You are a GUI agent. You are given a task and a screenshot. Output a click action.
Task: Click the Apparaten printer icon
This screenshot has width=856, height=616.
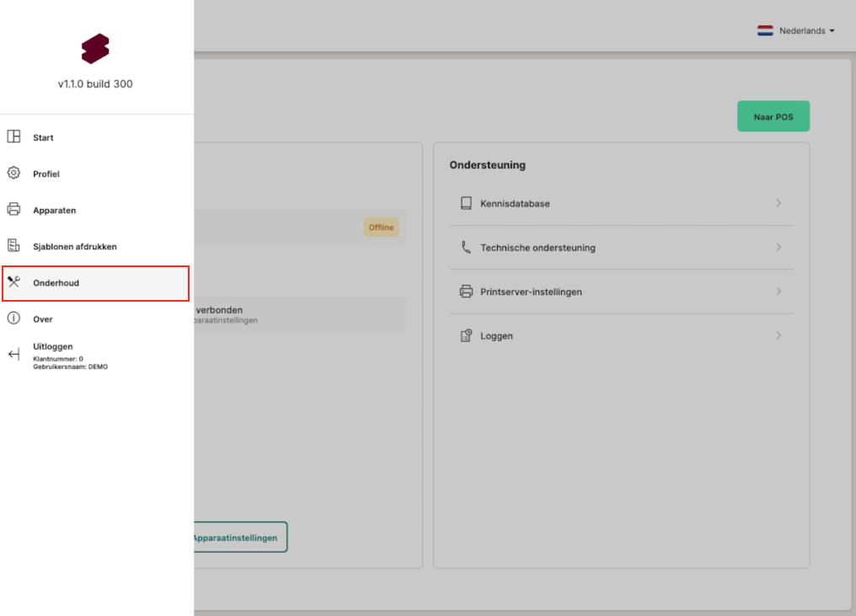(13, 210)
